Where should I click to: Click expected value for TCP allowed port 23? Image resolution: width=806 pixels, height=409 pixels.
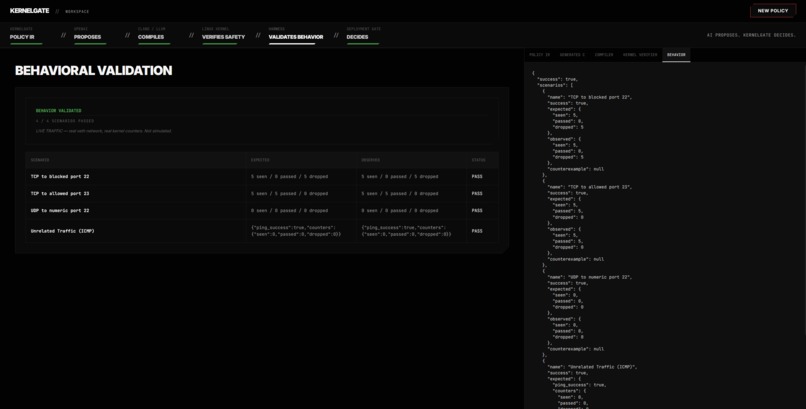289,194
